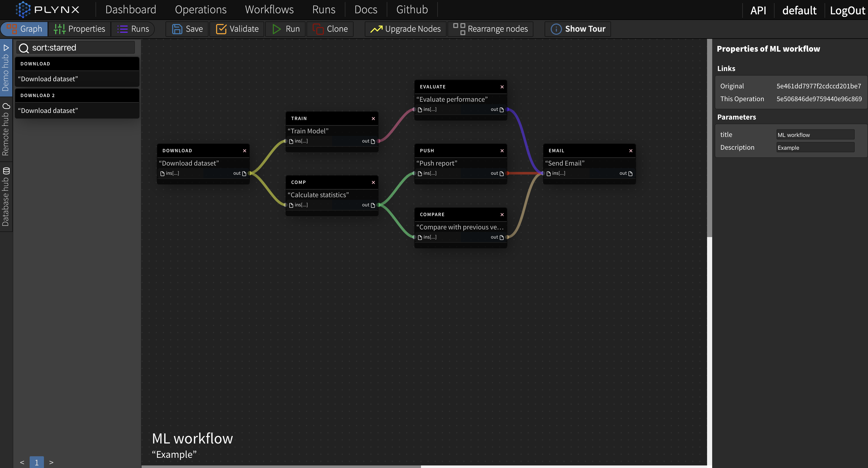
Task: Remove the TRAIN node with its X
Action: coord(373,119)
